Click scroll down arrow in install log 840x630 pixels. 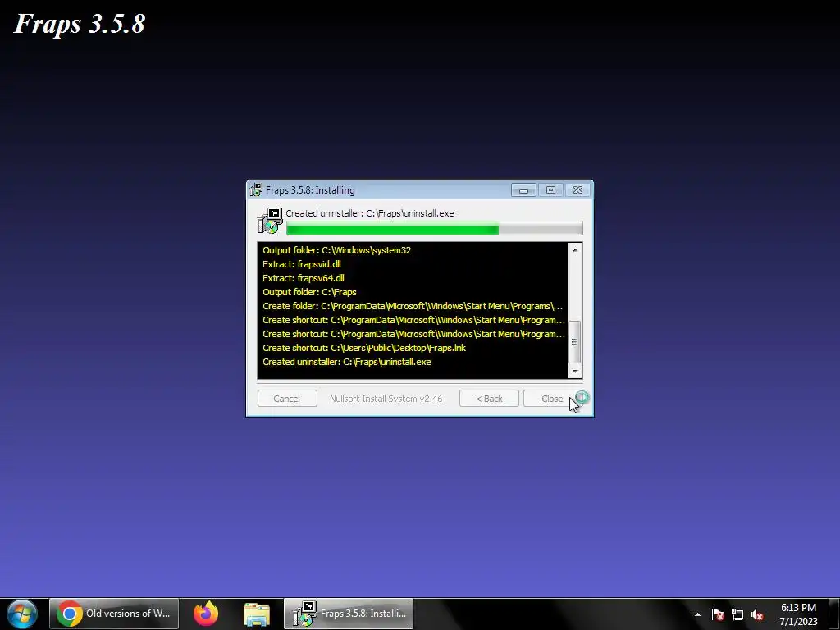click(575, 372)
